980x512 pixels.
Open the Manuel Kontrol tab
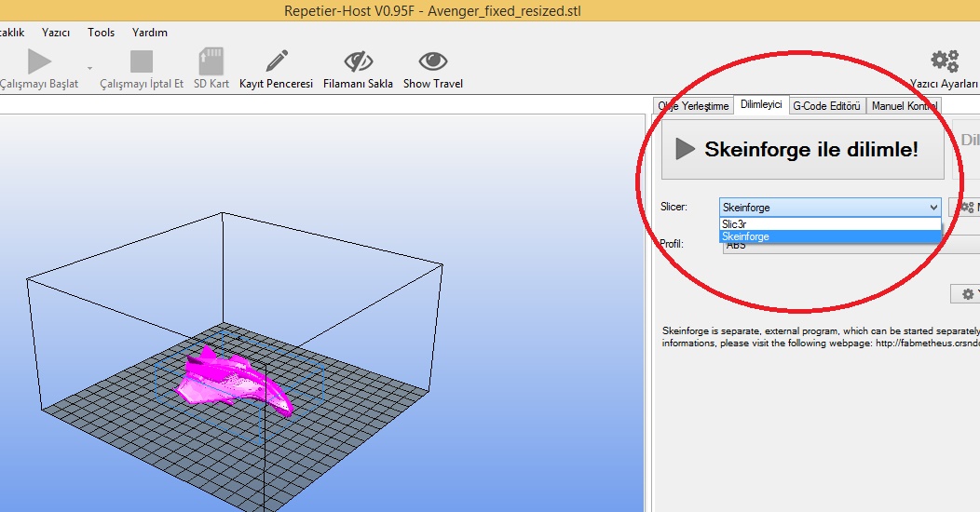pyautogui.click(x=904, y=106)
